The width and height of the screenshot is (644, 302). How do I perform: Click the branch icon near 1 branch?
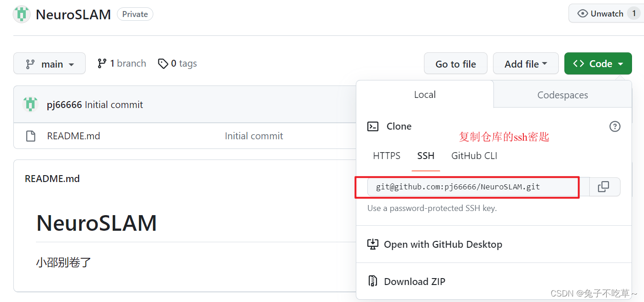tap(101, 63)
